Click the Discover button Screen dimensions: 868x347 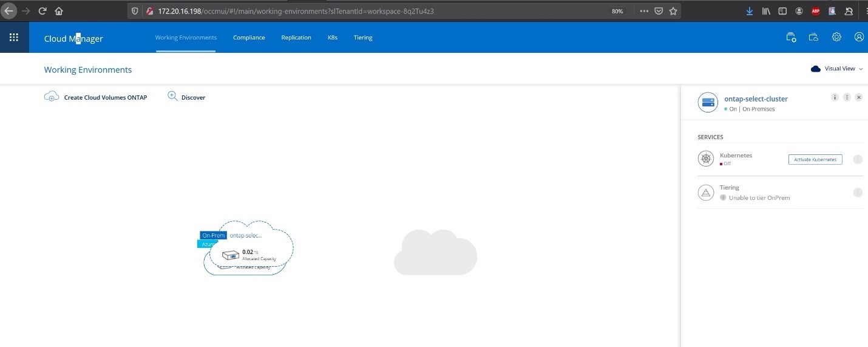tap(193, 97)
